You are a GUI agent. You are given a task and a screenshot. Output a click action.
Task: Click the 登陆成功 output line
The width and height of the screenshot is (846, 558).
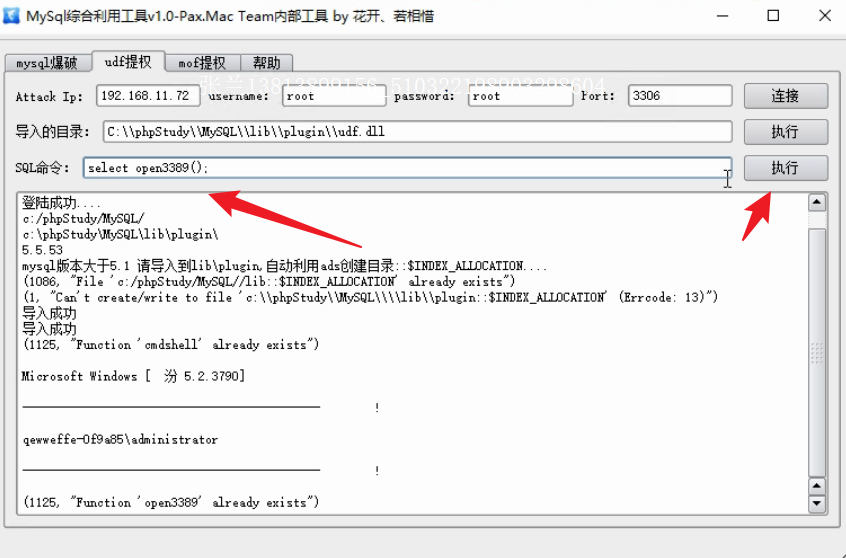[x=61, y=203]
